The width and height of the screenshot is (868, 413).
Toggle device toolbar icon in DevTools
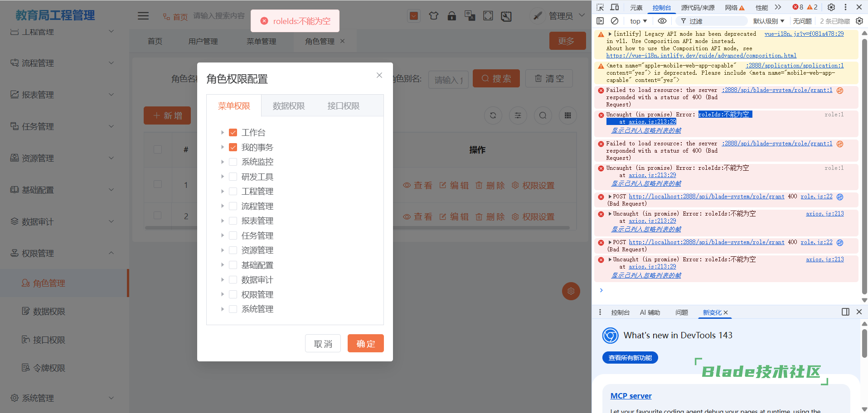point(615,7)
